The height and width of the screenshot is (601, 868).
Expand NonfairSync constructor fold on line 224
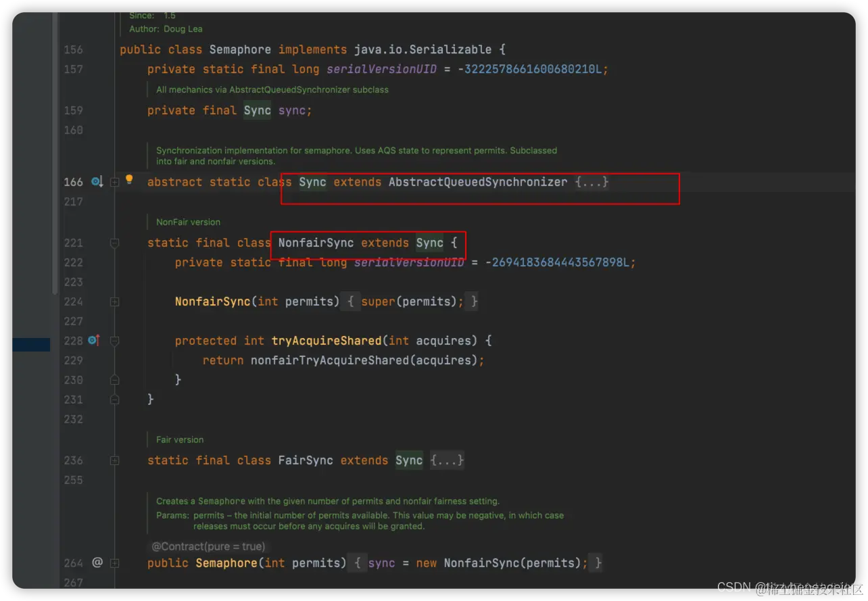(x=115, y=302)
